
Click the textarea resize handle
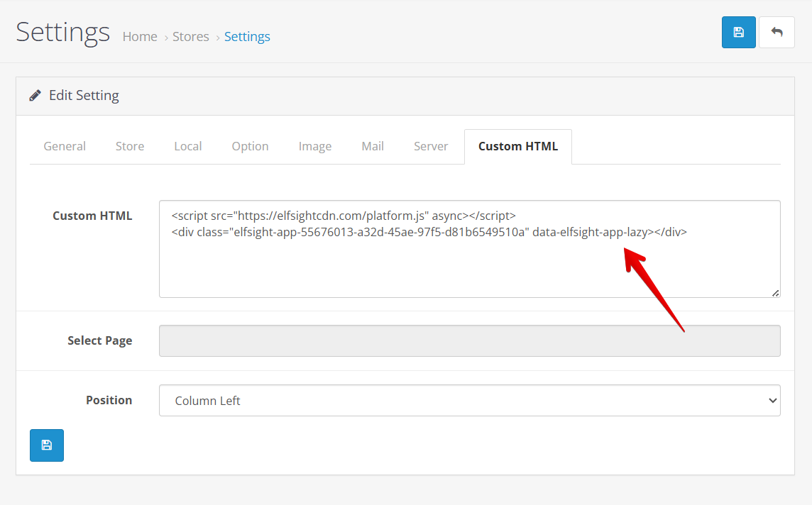point(775,294)
